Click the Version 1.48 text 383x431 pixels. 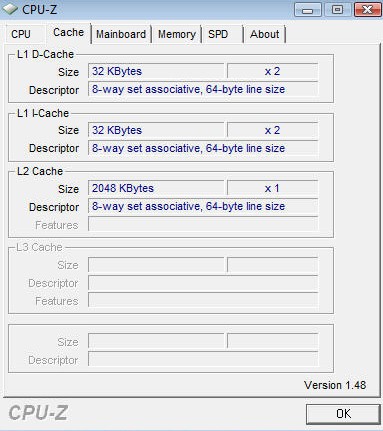tap(335, 385)
